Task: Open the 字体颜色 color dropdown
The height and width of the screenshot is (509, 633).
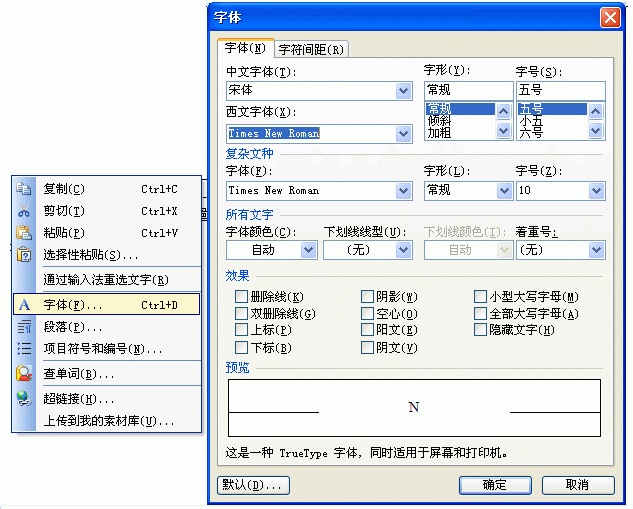Action: point(308,250)
